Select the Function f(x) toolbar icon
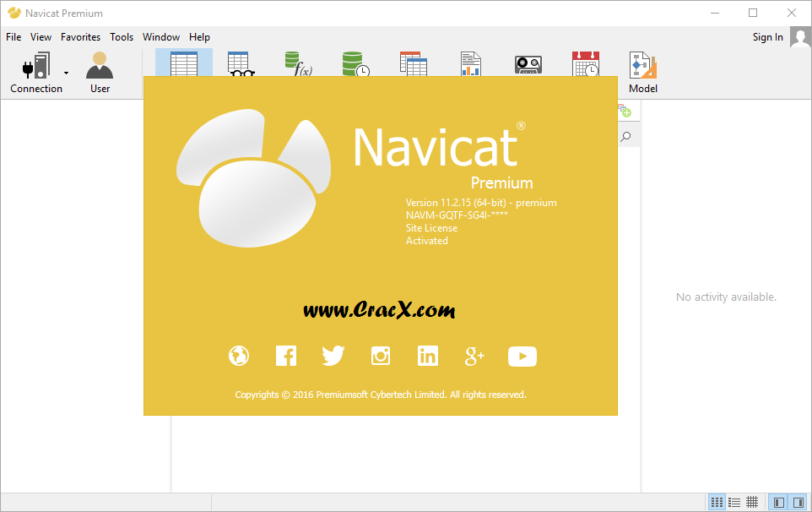The width and height of the screenshot is (812, 512). tap(298, 63)
